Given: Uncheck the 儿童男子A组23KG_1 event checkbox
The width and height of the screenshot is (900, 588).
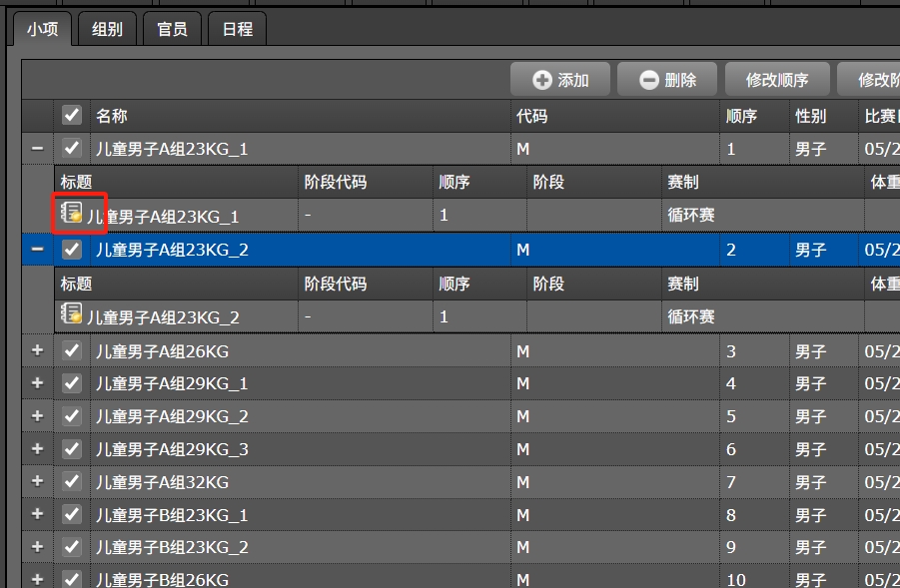Looking at the screenshot, I should (x=72, y=149).
